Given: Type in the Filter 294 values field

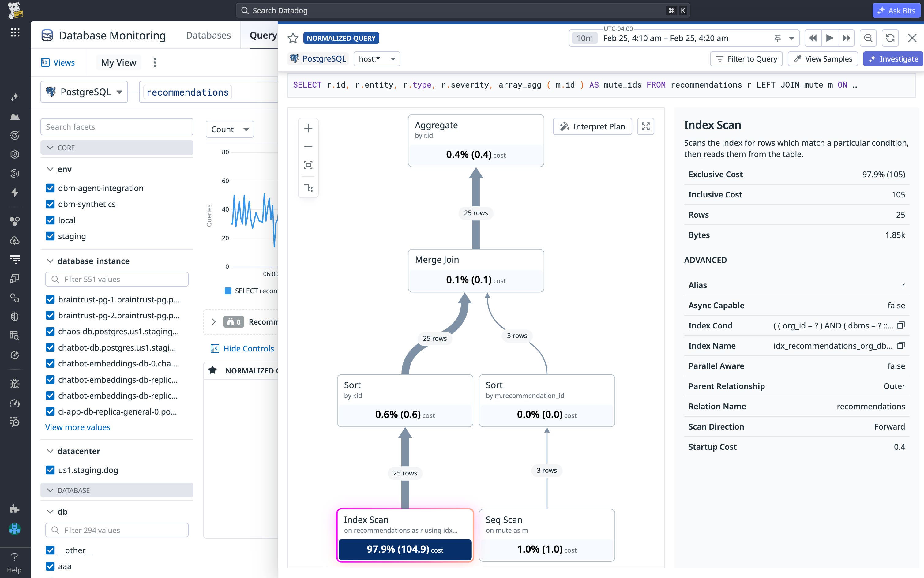Looking at the screenshot, I should 117,530.
